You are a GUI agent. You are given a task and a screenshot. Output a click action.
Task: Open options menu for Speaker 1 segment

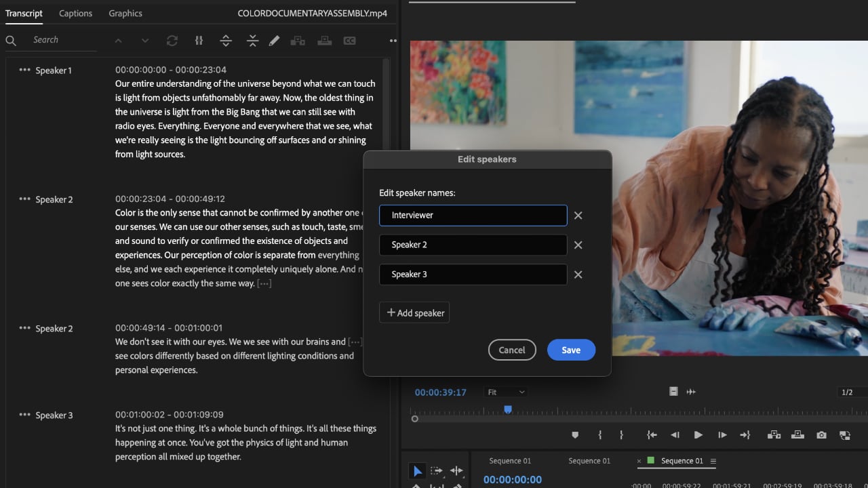(x=24, y=70)
